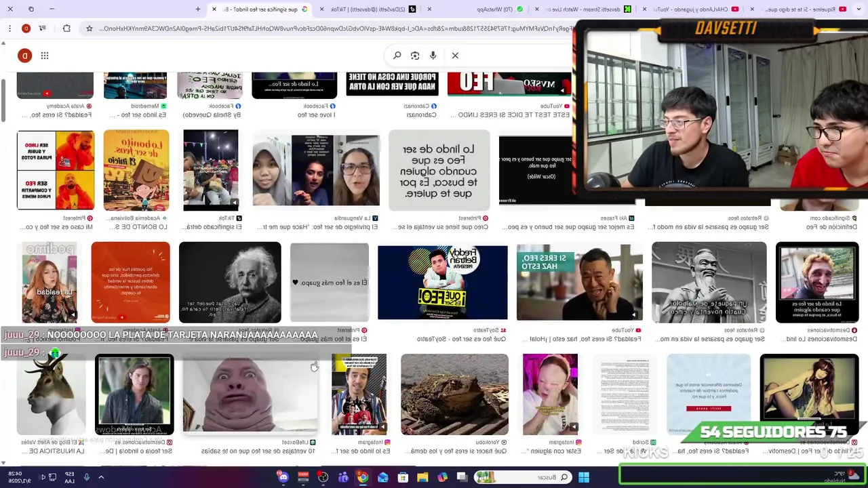Open the 'SI ERES FEO, HAZ ESTO' video thumbnail

580,282
